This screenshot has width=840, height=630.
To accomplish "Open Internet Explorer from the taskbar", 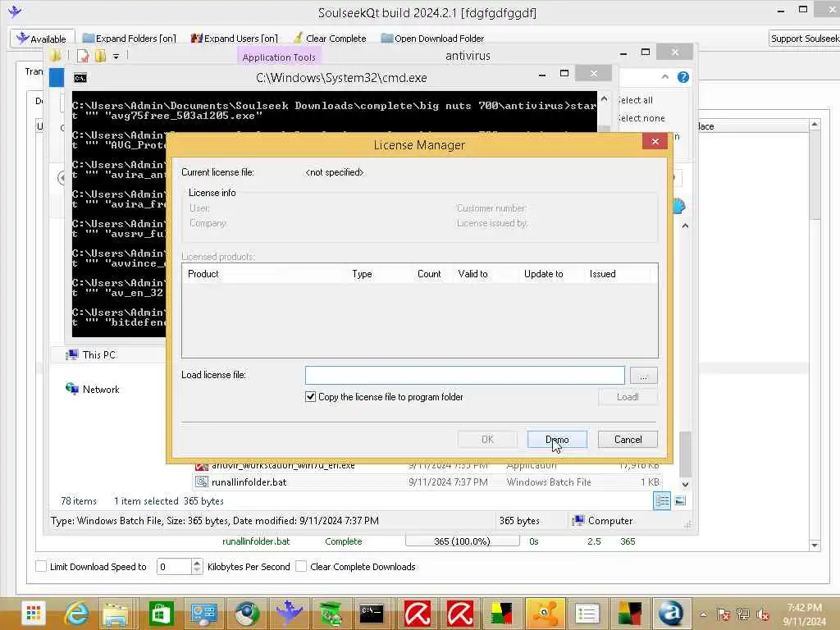I will (76, 614).
